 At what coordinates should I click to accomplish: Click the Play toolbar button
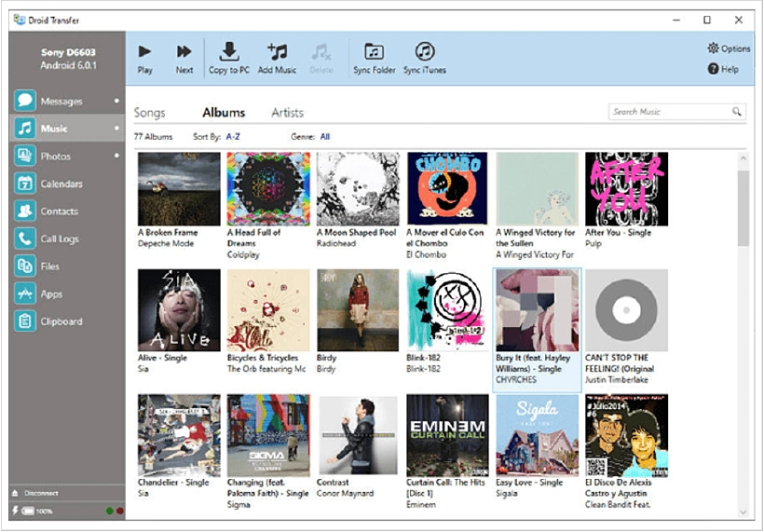coord(144,59)
